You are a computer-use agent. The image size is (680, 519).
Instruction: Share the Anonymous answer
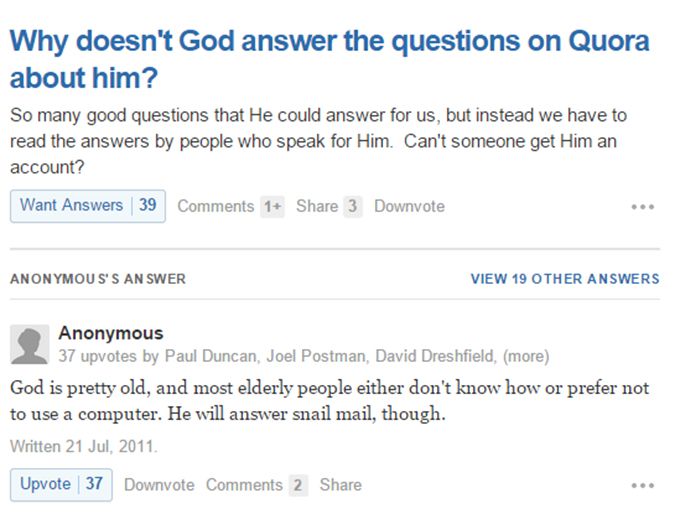tap(340, 485)
